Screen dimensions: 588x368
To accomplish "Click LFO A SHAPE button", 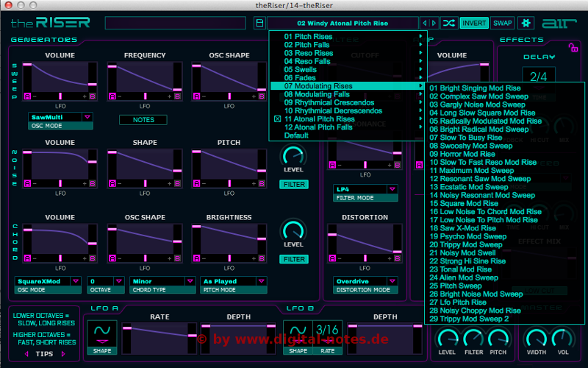I will click(102, 351).
